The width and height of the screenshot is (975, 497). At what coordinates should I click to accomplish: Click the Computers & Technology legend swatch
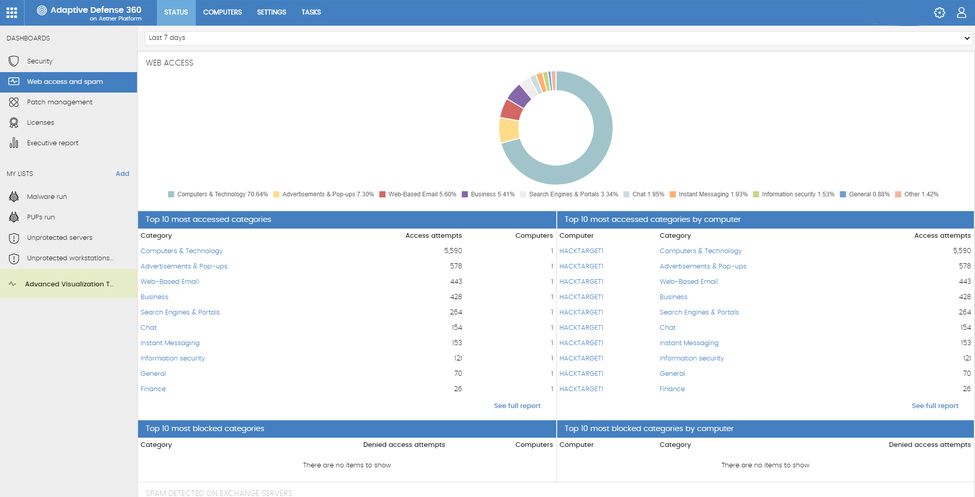(x=171, y=194)
